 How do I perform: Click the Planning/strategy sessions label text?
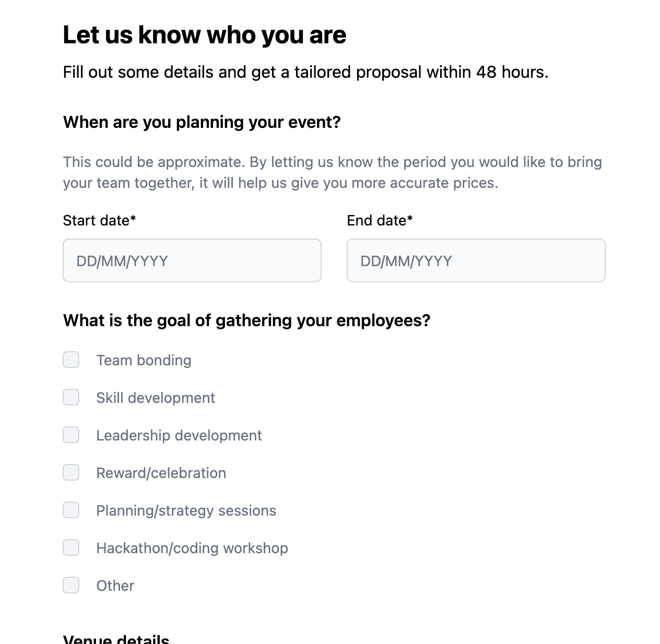[x=186, y=510]
